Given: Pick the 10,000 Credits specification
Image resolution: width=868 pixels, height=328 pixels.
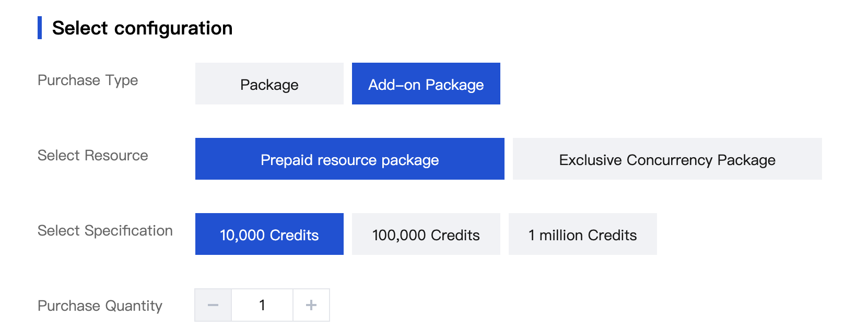Looking at the screenshot, I should (269, 235).
